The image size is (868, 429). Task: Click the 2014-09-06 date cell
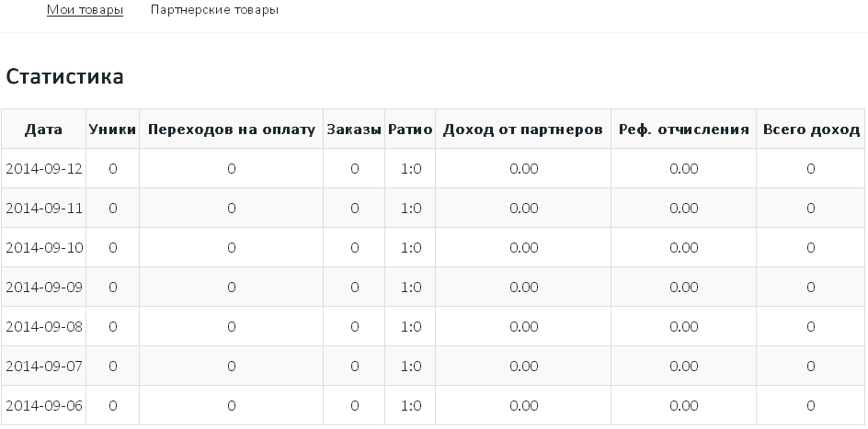tap(44, 406)
